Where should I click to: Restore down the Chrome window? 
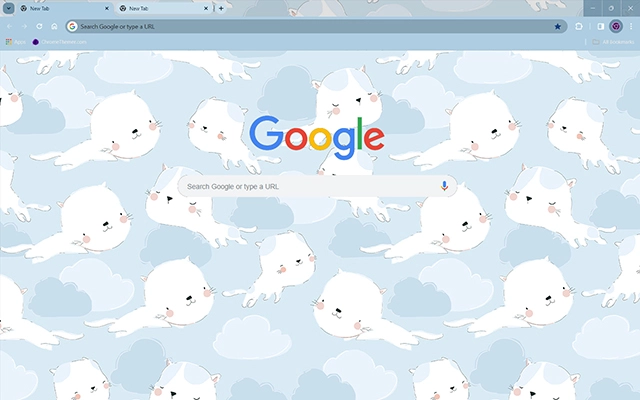pos(611,8)
